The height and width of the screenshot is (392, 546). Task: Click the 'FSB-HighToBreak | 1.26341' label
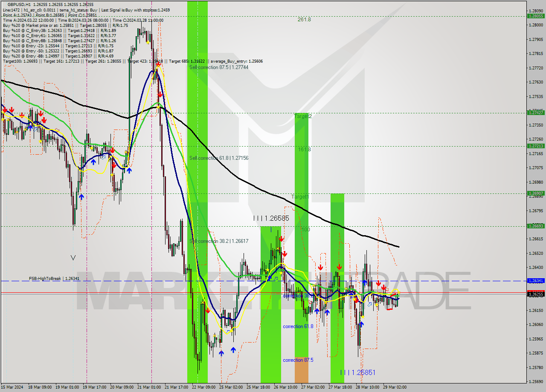coord(54,279)
